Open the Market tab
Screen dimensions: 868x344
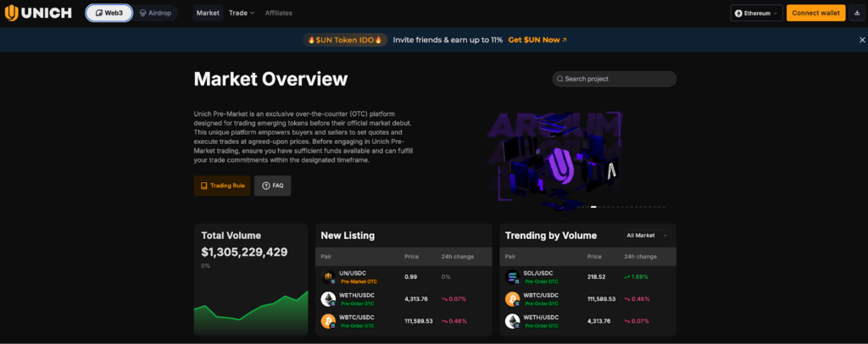208,13
